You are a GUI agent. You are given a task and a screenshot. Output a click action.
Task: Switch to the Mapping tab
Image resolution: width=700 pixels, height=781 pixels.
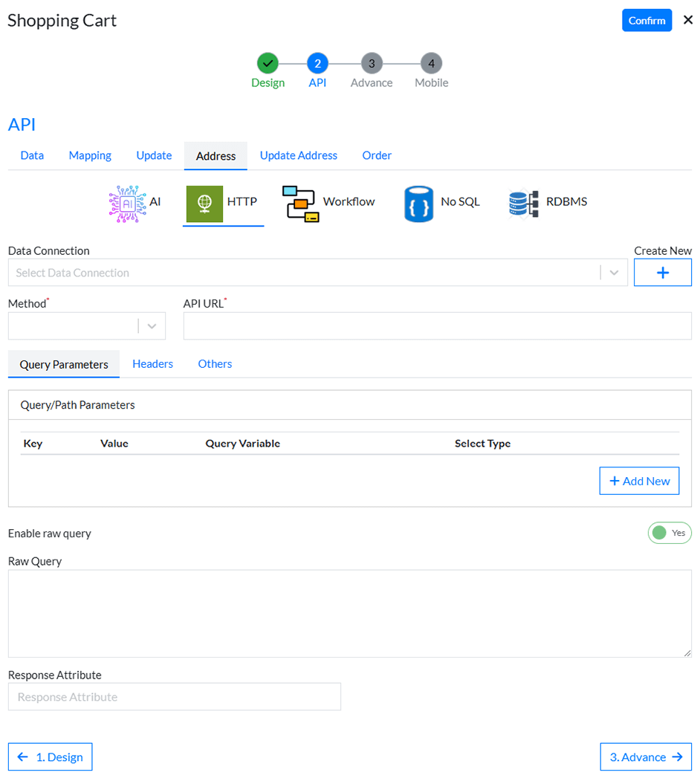coord(90,155)
